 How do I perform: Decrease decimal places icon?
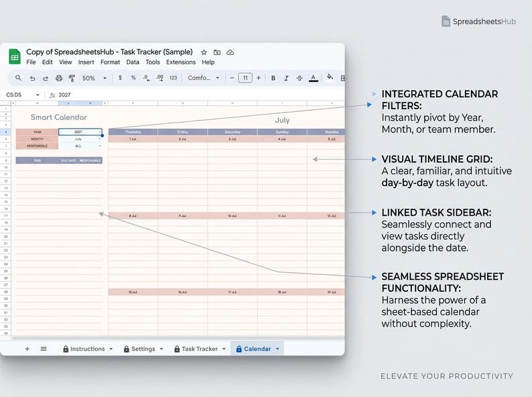coord(146,78)
